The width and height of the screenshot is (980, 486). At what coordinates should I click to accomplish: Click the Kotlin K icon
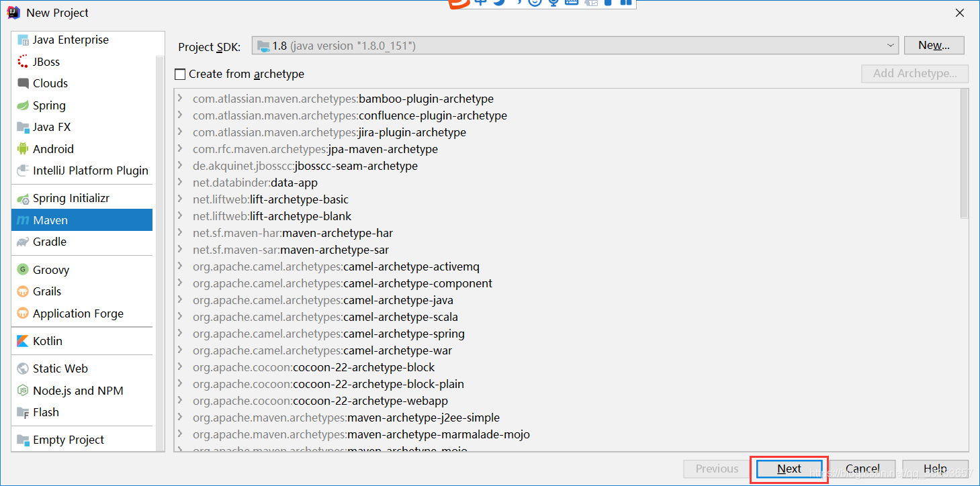coord(23,341)
